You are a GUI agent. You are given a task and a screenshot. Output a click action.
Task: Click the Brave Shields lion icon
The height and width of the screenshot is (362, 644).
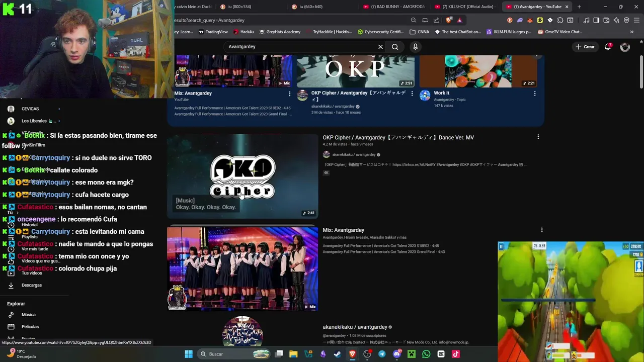coord(448,20)
